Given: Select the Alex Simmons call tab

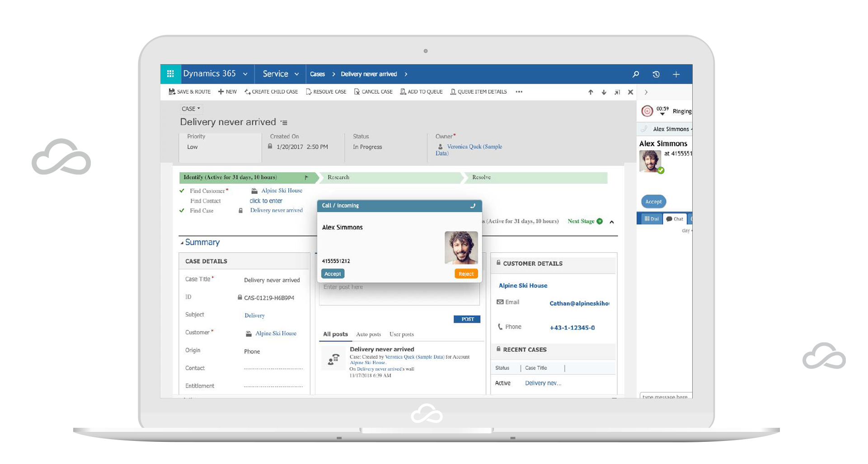Looking at the screenshot, I should point(666,129).
